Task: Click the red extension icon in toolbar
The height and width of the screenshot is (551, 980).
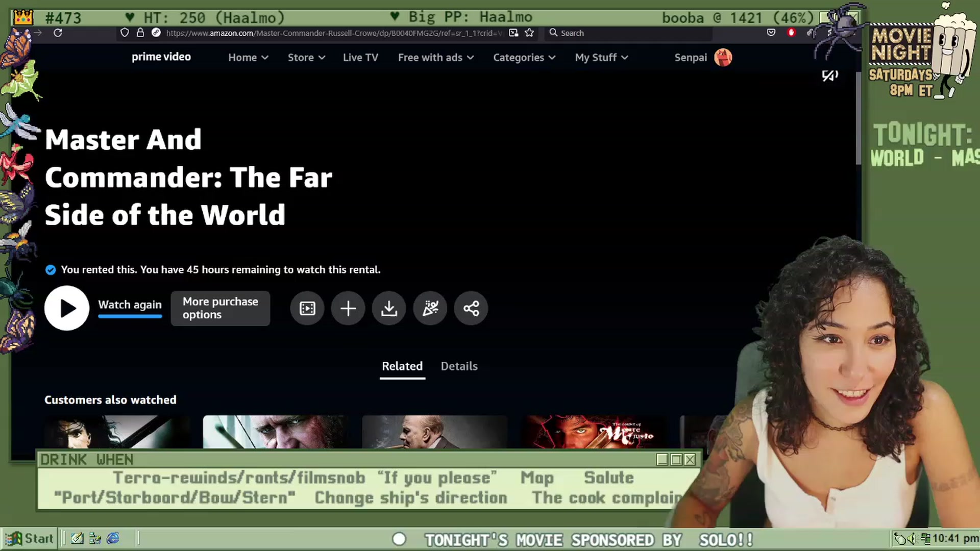Action: 792,33
